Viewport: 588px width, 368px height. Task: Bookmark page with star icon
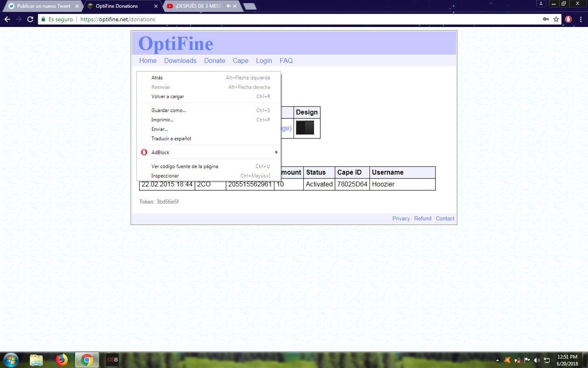(x=556, y=19)
